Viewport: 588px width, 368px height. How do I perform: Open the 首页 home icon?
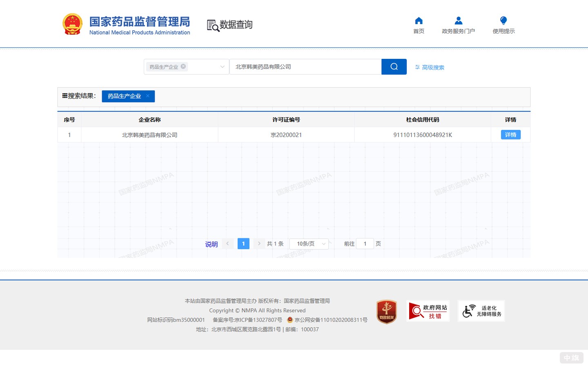pyautogui.click(x=419, y=21)
